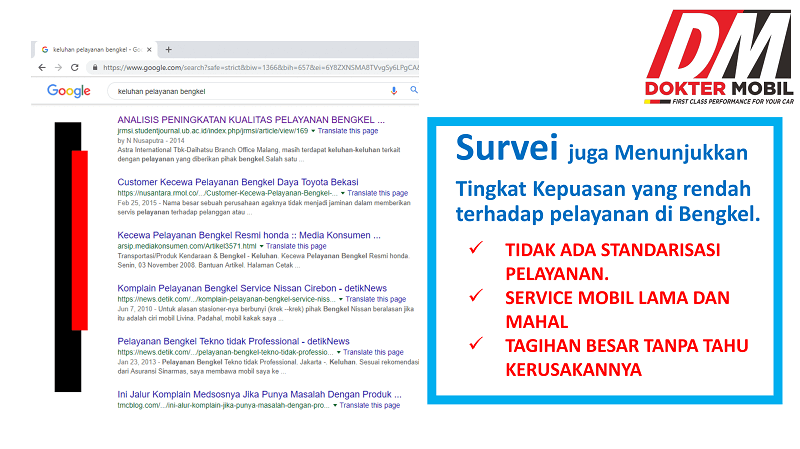
Task: Click the DOKTER MOBIL brand name text
Action: [x=719, y=89]
